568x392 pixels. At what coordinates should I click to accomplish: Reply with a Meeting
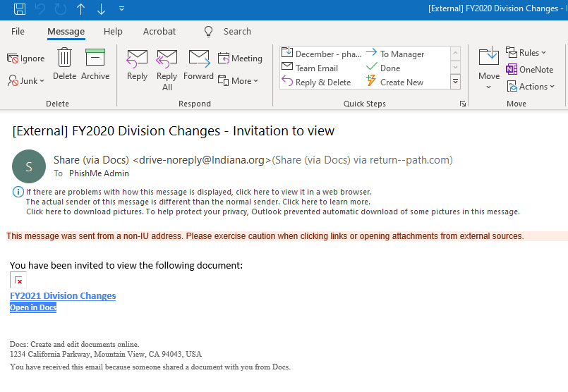[x=240, y=59]
